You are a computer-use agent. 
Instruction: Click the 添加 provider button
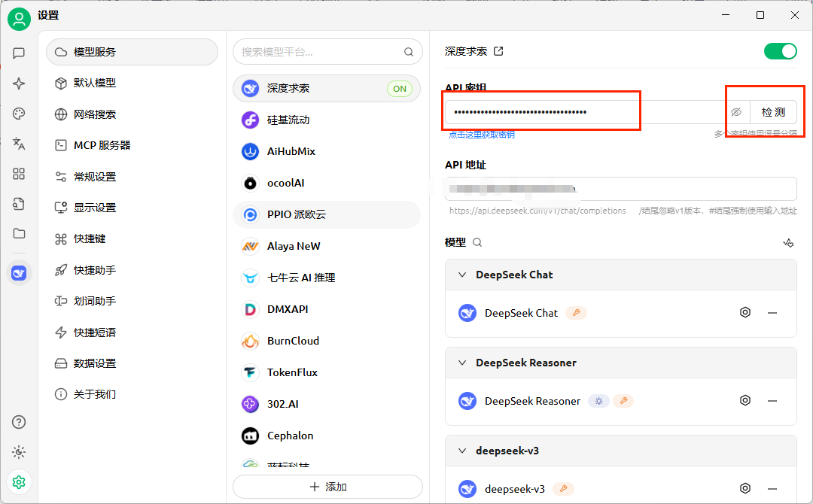pos(327,487)
